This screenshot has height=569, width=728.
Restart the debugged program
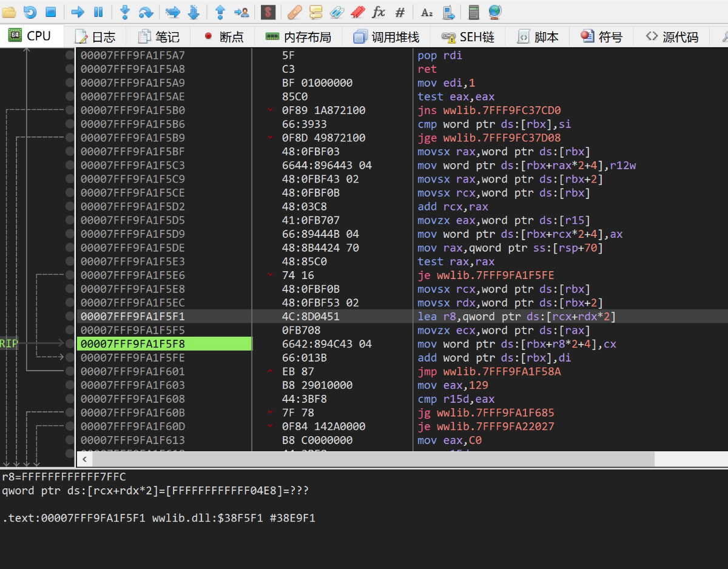(x=30, y=12)
